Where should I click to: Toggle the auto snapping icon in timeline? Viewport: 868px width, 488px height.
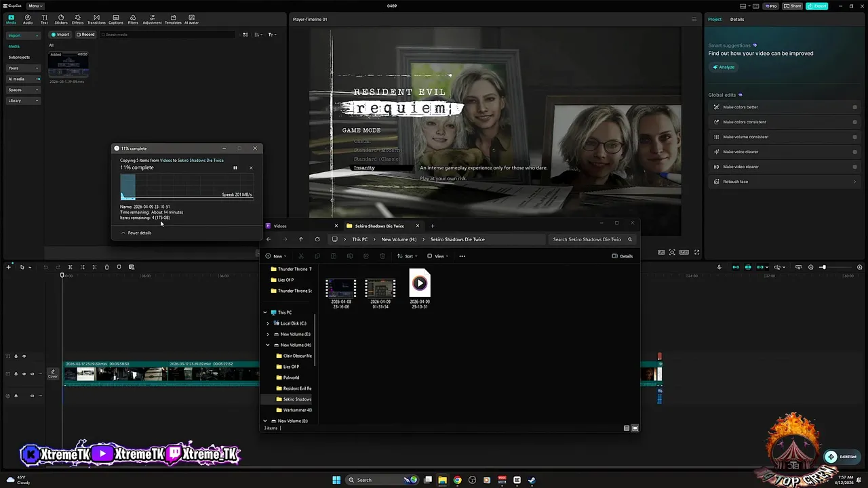[748, 267]
